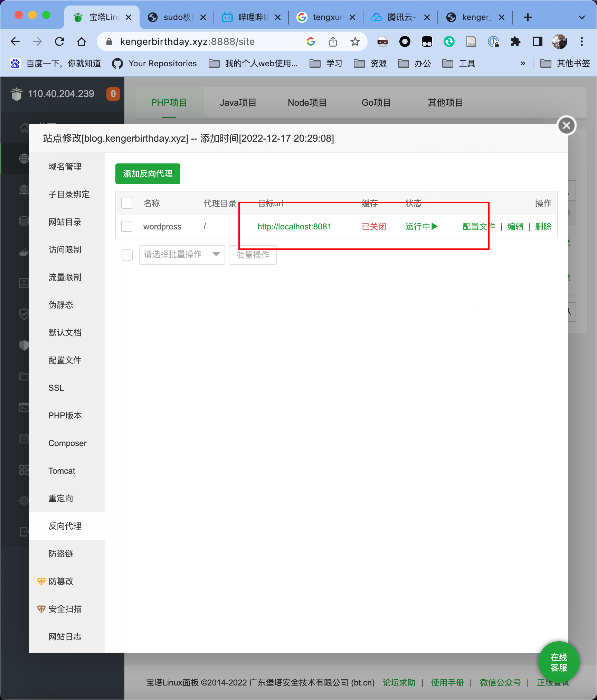Toggle browser side panel icon

pyautogui.click(x=537, y=42)
